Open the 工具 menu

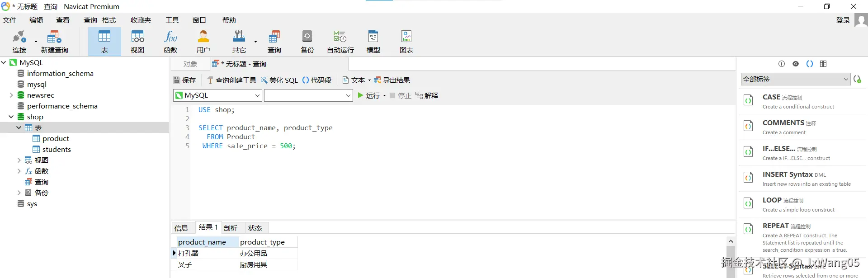tap(172, 20)
